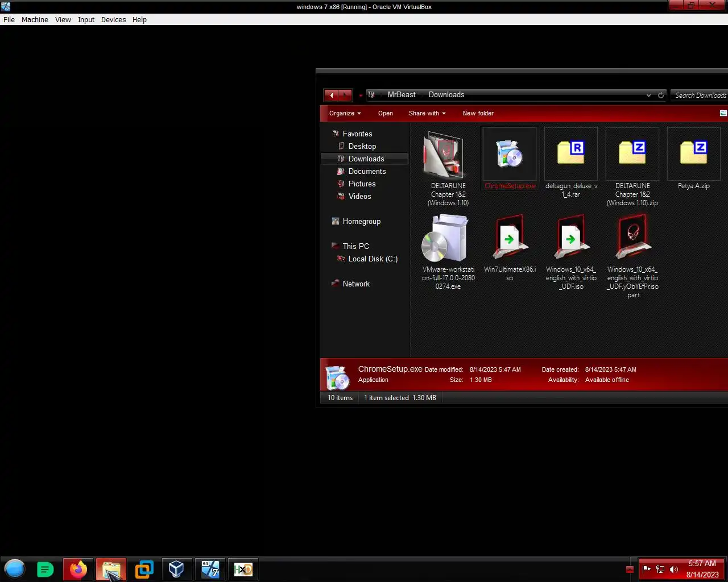Image resolution: width=728 pixels, height=582 pixels.
Task: Select the Windows_10 .part download file icon
Action: (x=632, y=237)
